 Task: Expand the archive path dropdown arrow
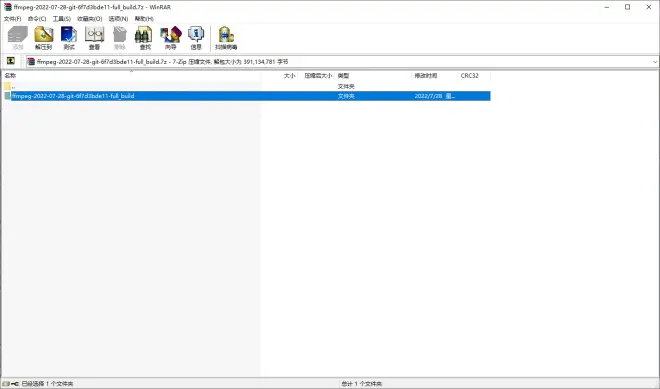(x=655, y=62)
